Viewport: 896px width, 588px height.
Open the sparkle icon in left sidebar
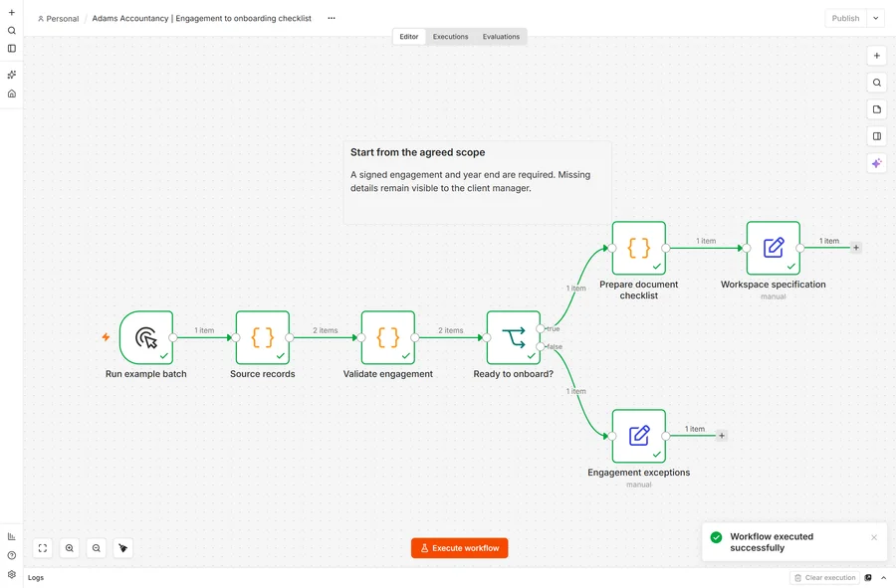[11, 75]
